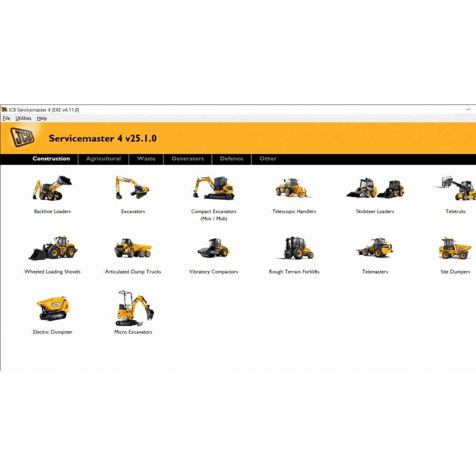Click the Vibratory Compactors label

pyautogui.click(x=214, y=272)
